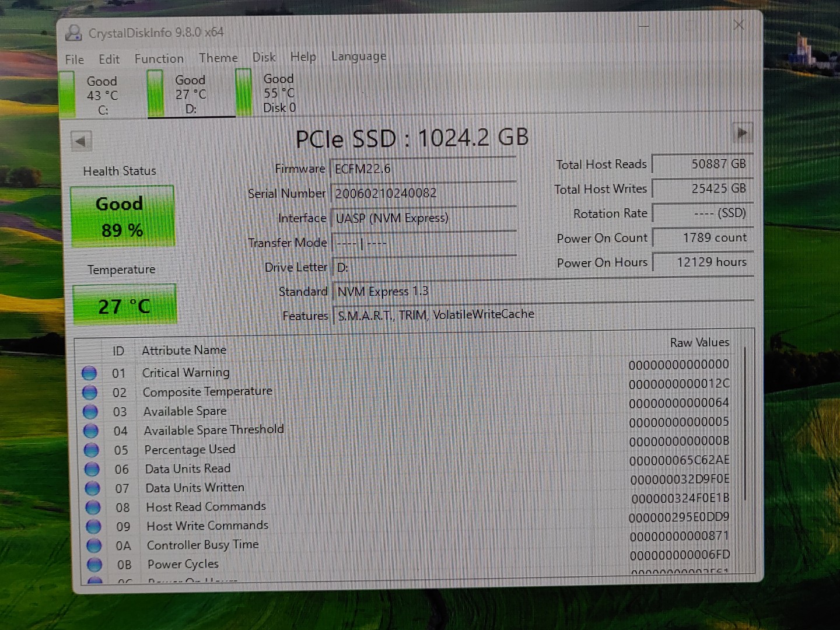Image resolution: width=840 pixels, height=630 pixels.
Task: Open the Language menu
Action: coord(358,56)
